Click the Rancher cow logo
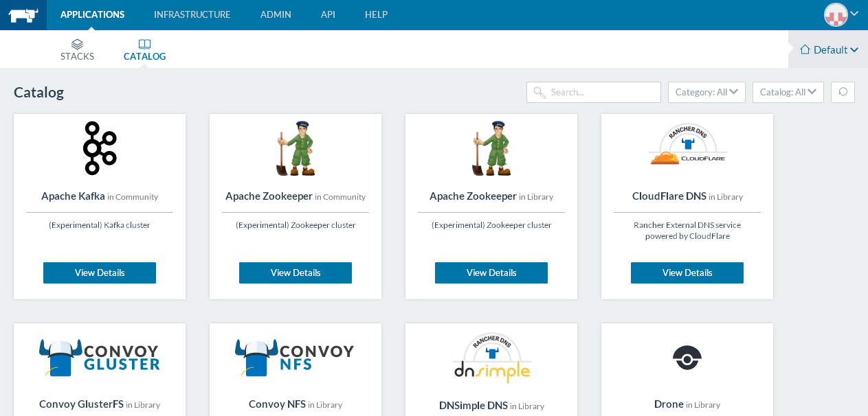Image resolution: width=868 pixels, height=416 pixels. click(23, 15)
